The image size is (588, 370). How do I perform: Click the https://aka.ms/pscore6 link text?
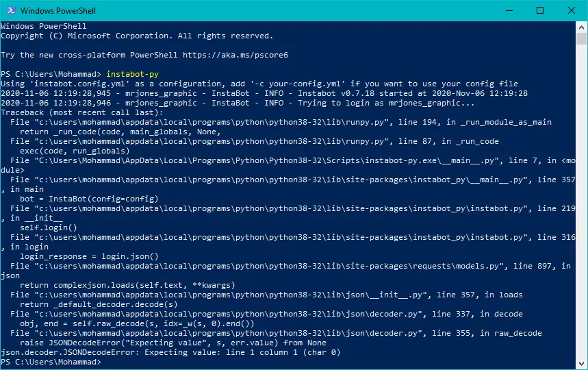point(235,55)
